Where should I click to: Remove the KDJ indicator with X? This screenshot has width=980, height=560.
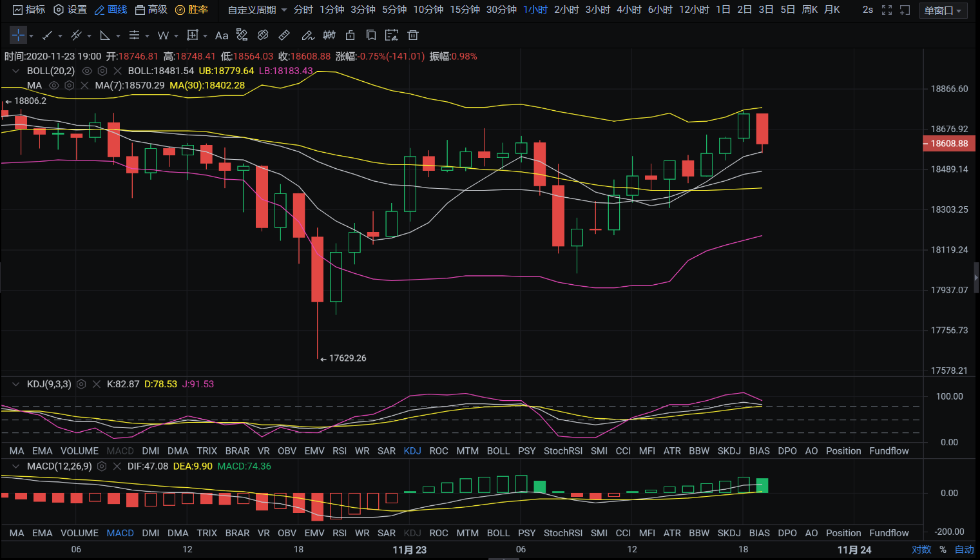[x=96, y=384]
